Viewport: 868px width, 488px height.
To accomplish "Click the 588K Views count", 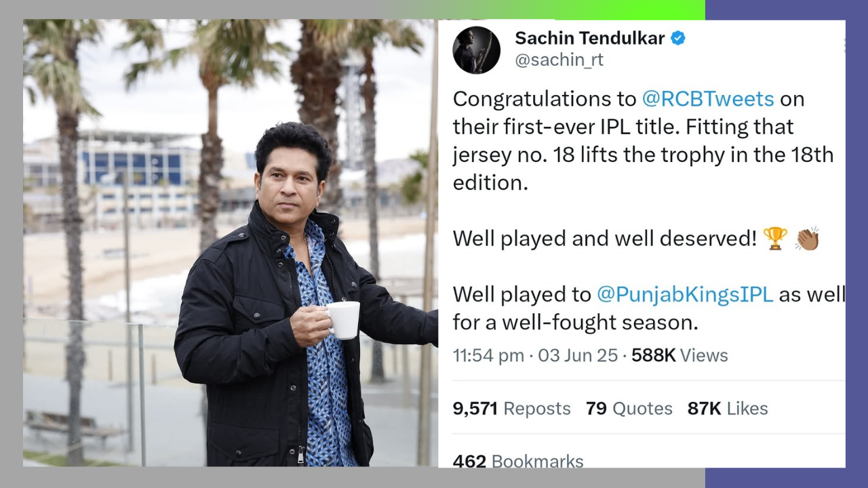I will coord(679,355).
